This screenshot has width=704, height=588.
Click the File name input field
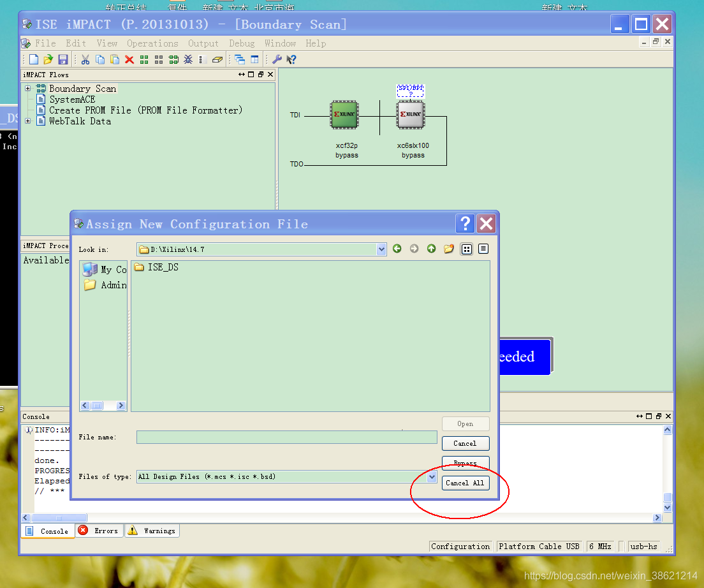point(286,437)
